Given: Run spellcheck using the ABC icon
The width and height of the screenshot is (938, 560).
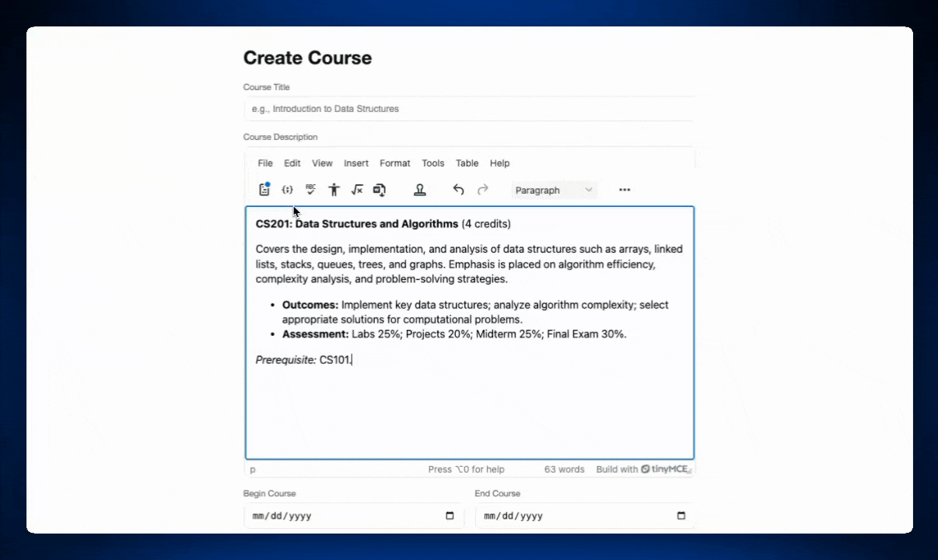Looking at the screenshot, I should 310,190.
